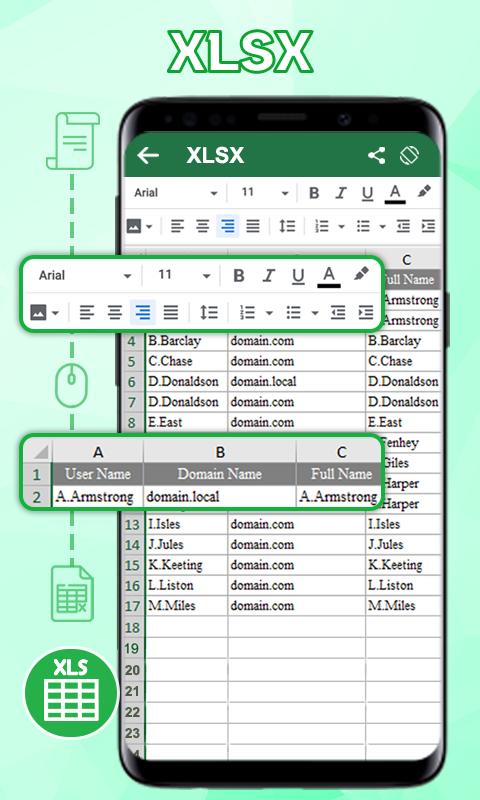Image resolution: width=480 pixels, height=800 pixels.
Task: Click line spacing in the enlarged callout toolbar
Action: pos(209,312)
